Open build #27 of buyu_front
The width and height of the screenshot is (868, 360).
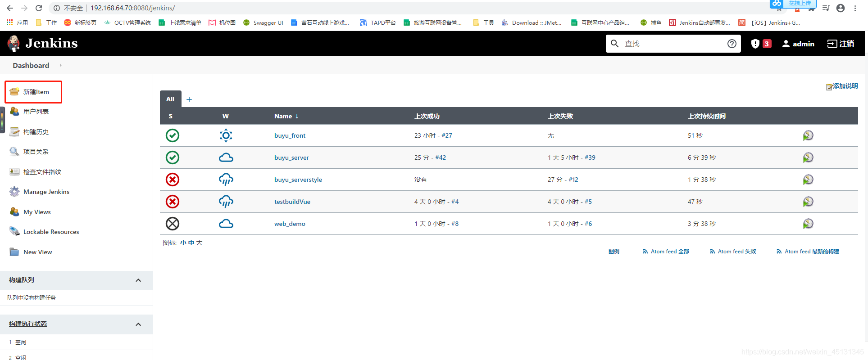(447, 135)
